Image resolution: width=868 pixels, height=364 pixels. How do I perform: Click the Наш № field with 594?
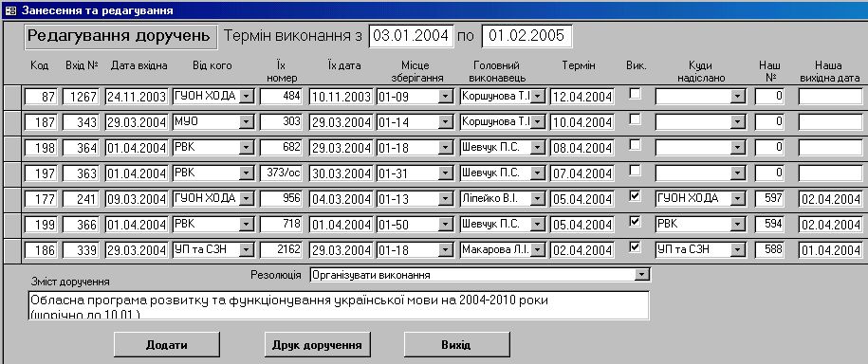pyautogui.click(x=769, y=224)
